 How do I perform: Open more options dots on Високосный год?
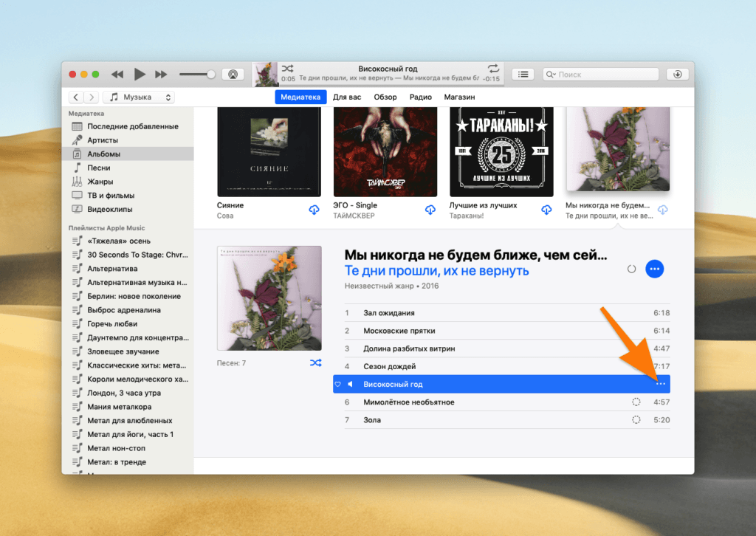point(661,384)
